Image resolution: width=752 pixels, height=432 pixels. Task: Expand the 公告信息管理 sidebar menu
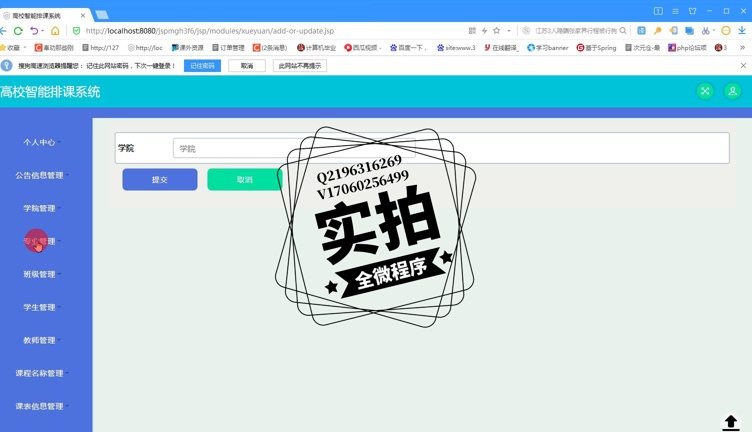[x=40, y=176]
